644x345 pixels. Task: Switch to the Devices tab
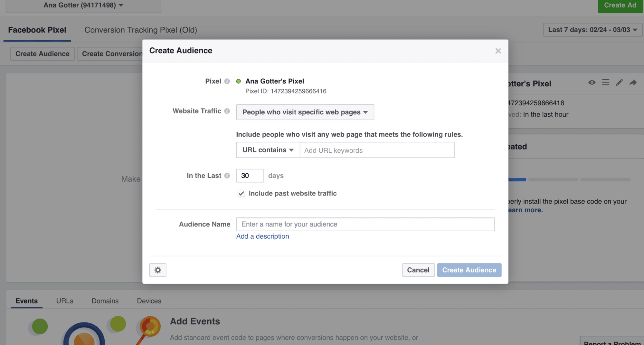[149, 301]
